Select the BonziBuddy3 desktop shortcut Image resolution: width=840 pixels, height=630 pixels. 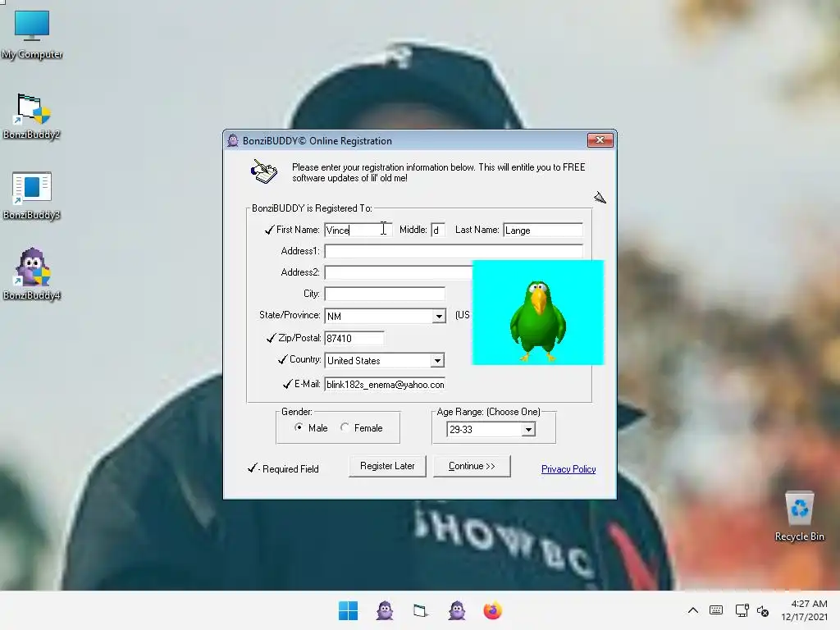click(32, 196)
